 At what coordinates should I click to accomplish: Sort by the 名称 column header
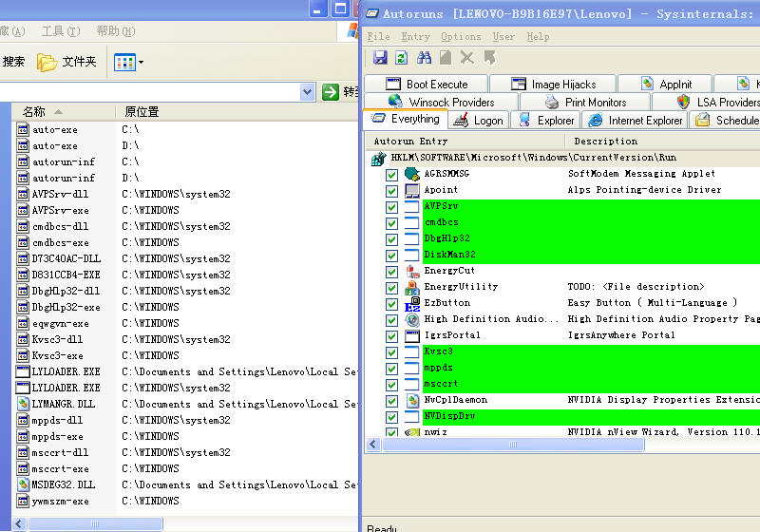tap(34, 112)
